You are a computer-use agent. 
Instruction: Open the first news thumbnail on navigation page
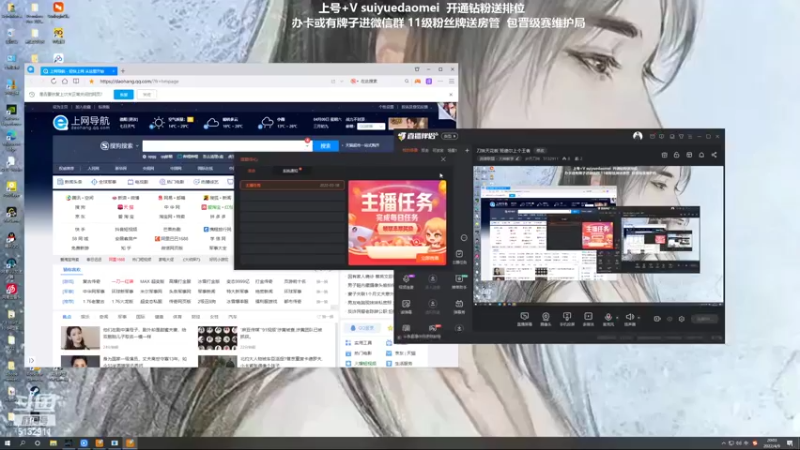click(80, 338)
